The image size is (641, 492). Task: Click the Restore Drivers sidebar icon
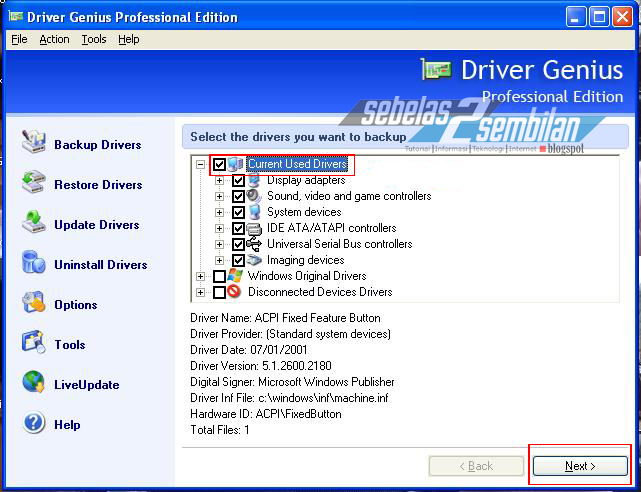(34, 182)
